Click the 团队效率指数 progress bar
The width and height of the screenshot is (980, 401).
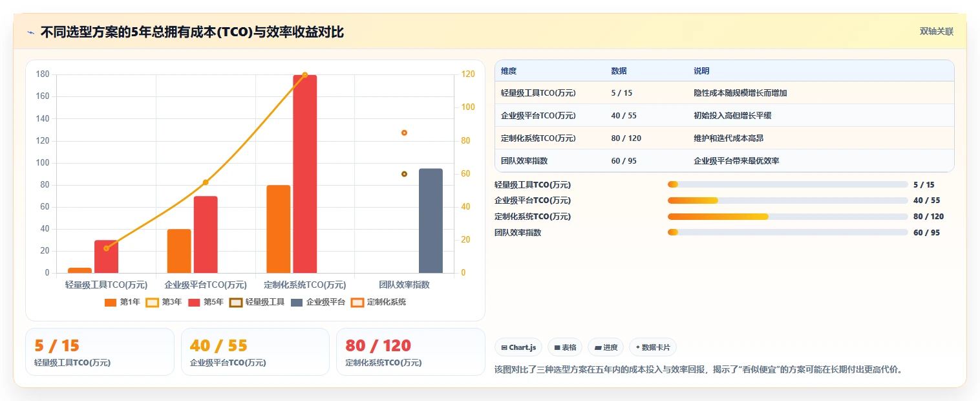[788, 232]
